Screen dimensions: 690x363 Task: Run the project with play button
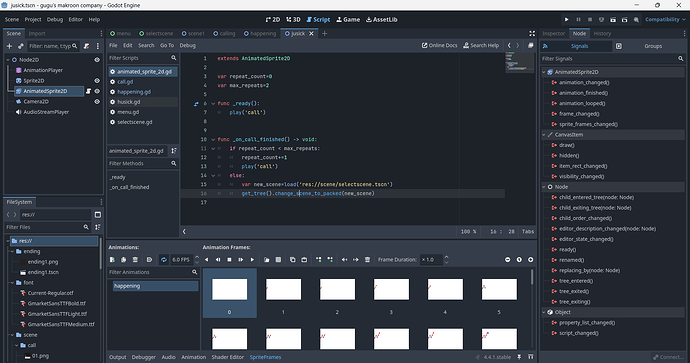566,19
